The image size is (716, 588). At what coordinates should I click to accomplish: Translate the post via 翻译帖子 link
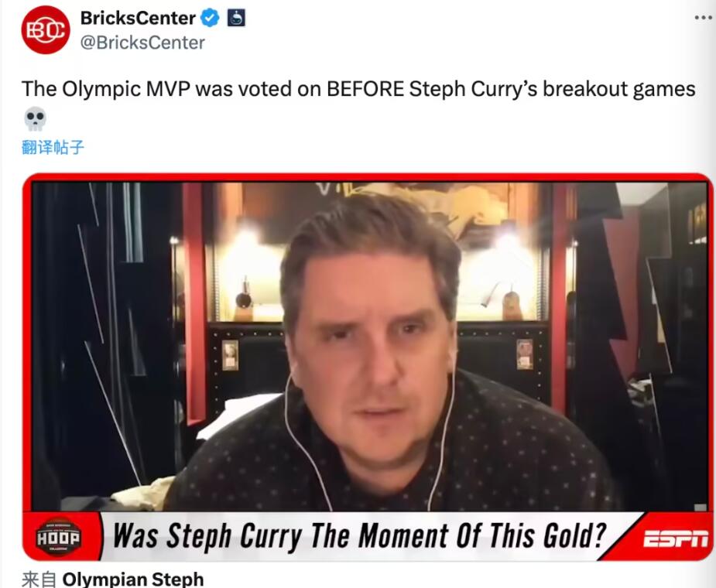pyautogui.click(x=53, y=148)
